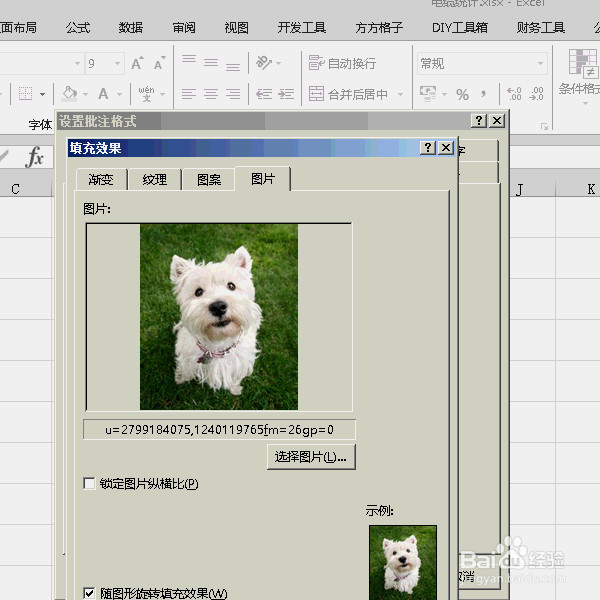This screenshot has height=600, width=600.
Task: Toggle 自动换行 wrap text
Action: 342,63
